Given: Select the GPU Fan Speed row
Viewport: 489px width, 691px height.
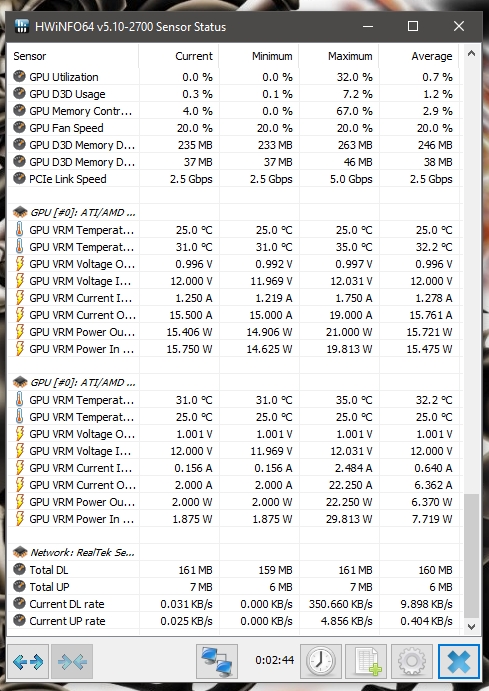Looking at the screenshot, I should [x=235, y=128].
